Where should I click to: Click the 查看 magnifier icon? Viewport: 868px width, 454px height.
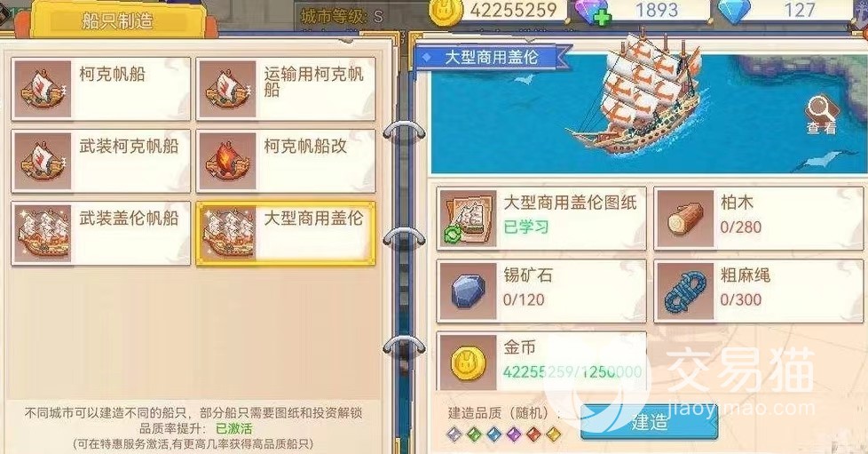pos(821,115)
